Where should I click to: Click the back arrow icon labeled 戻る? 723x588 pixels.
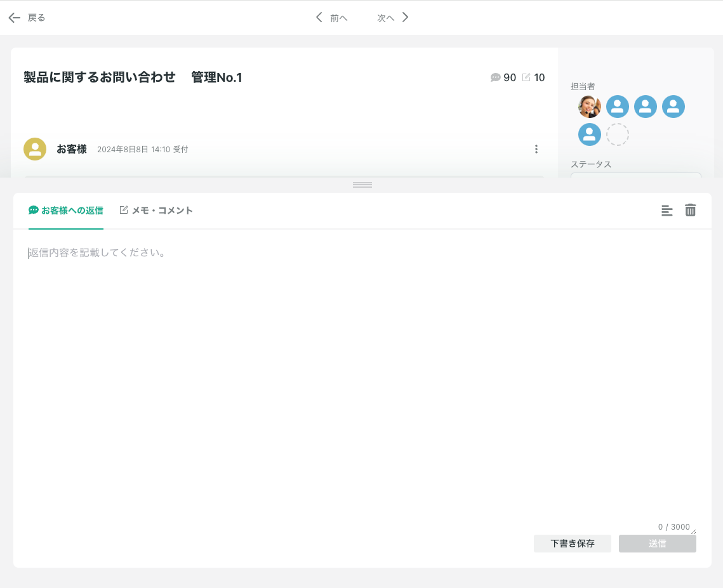click(x=15, y=18)
